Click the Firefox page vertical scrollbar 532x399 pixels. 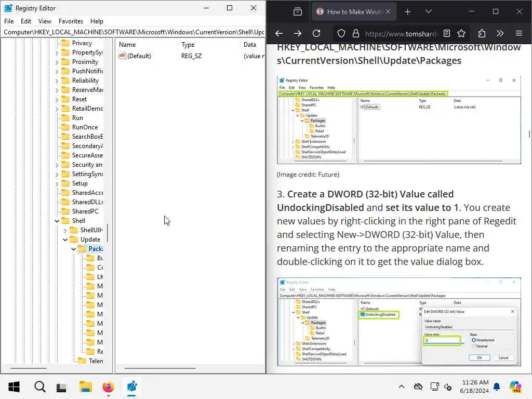tap(529, 134)
